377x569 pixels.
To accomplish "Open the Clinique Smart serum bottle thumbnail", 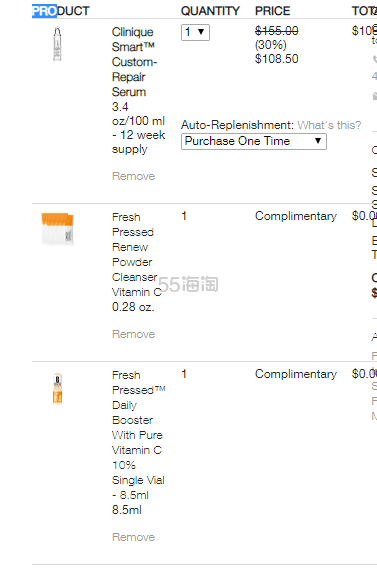I will pyautogui.click(x=57, y=44).
